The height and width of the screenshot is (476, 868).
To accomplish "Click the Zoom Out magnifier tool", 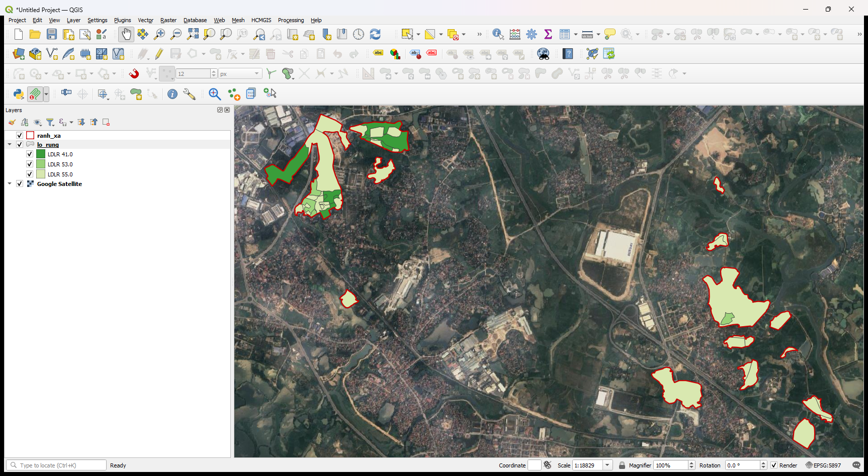I will [x=176, y=34].
